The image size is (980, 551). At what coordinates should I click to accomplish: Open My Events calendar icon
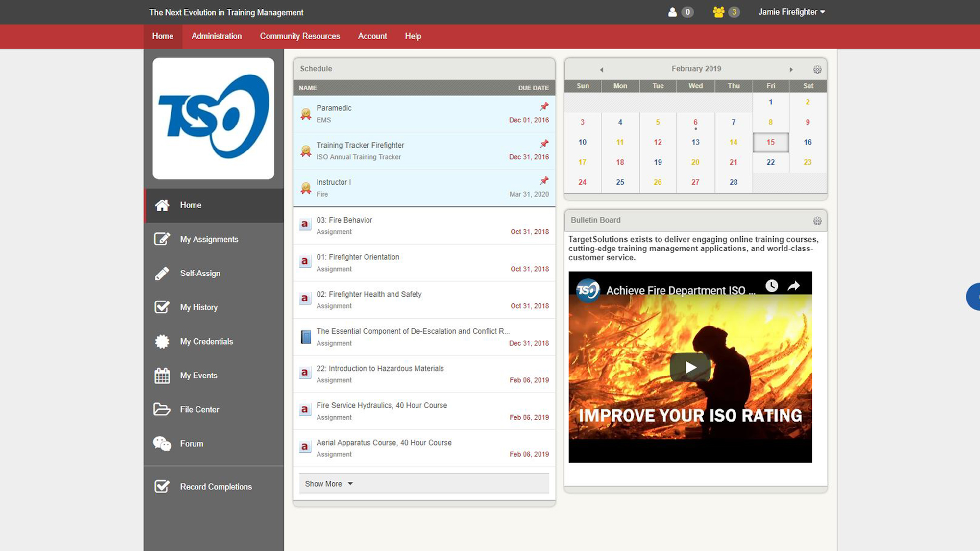[x=162, y=375]
